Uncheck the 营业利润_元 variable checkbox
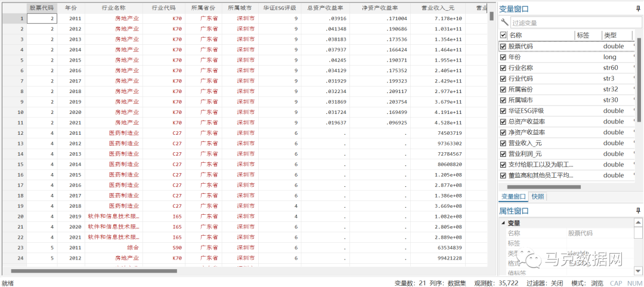644x287 pixels. point(503,154)
